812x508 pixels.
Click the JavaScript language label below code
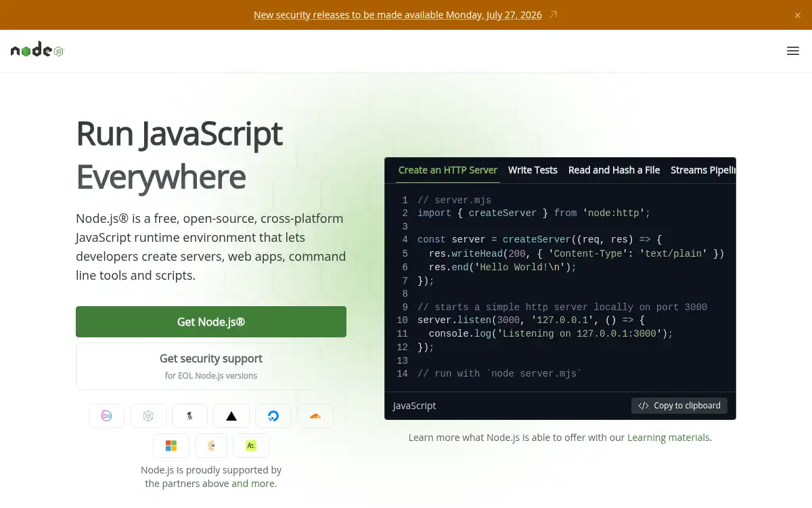point(414,406)
